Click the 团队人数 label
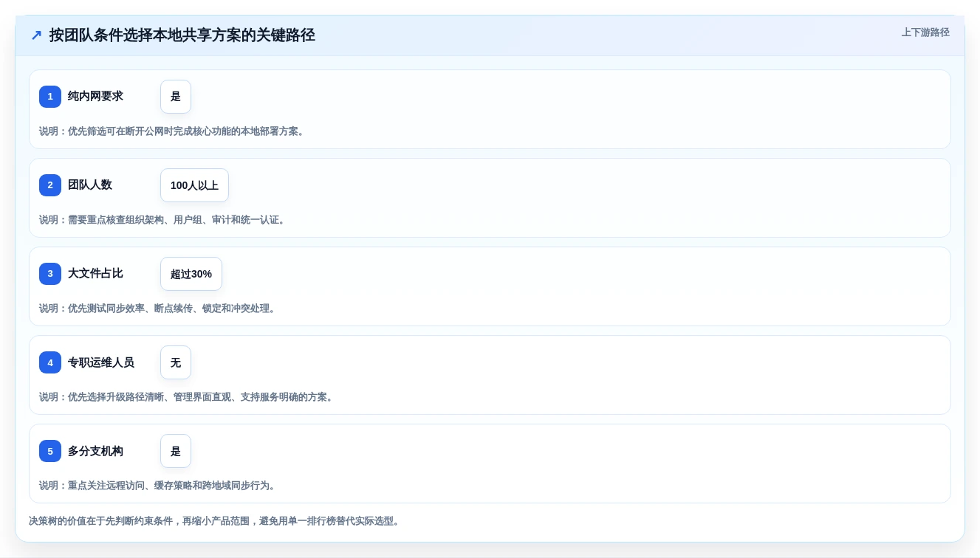The width and height of the screenshot is (980, 558). click(x=90, y=185)
